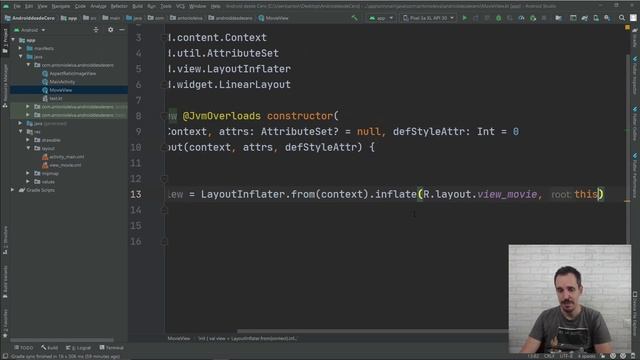
Task: Expand the values folder
Action: tap(28, 181)
